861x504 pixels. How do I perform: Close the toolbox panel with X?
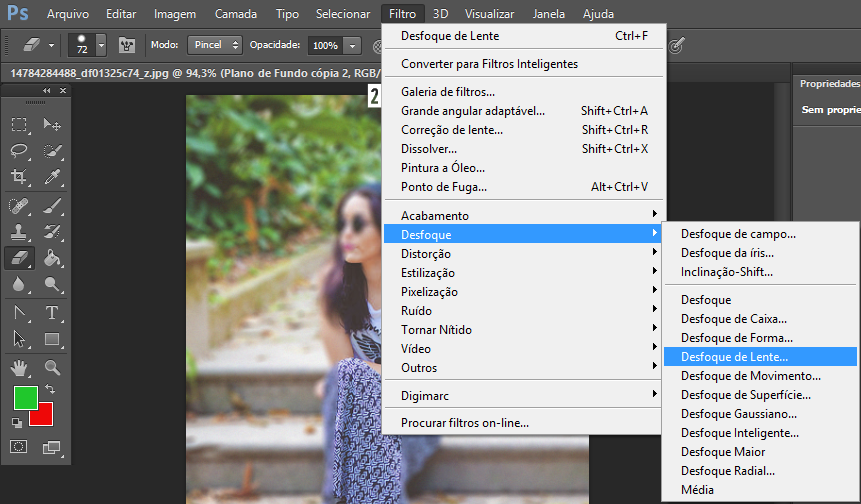[x=63, y=91]
